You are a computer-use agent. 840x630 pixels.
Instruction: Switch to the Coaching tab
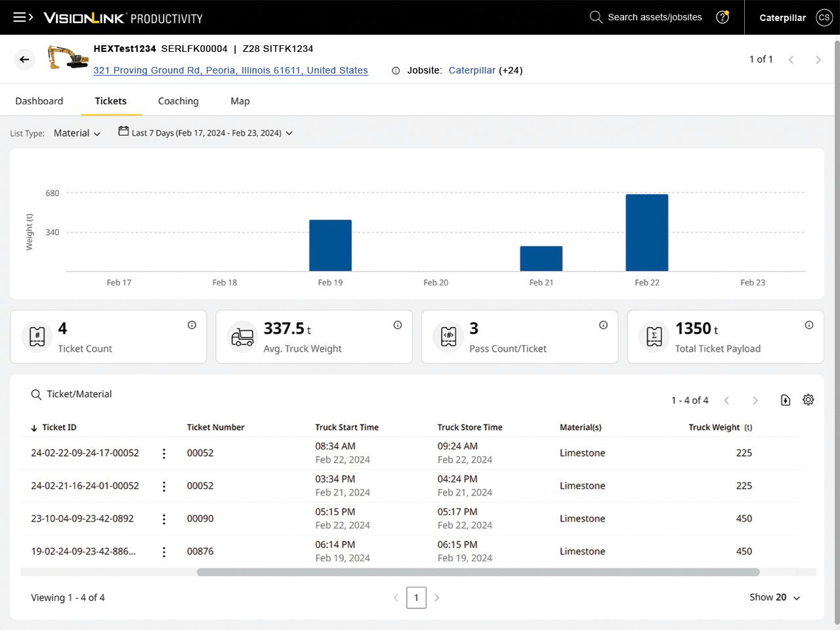click(x=178, y=101)
